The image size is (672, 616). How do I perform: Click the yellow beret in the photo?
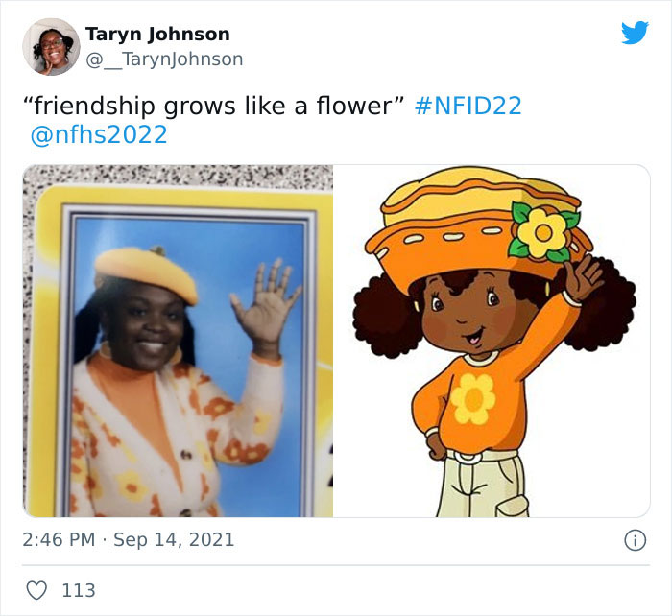[x=146, y=272]
